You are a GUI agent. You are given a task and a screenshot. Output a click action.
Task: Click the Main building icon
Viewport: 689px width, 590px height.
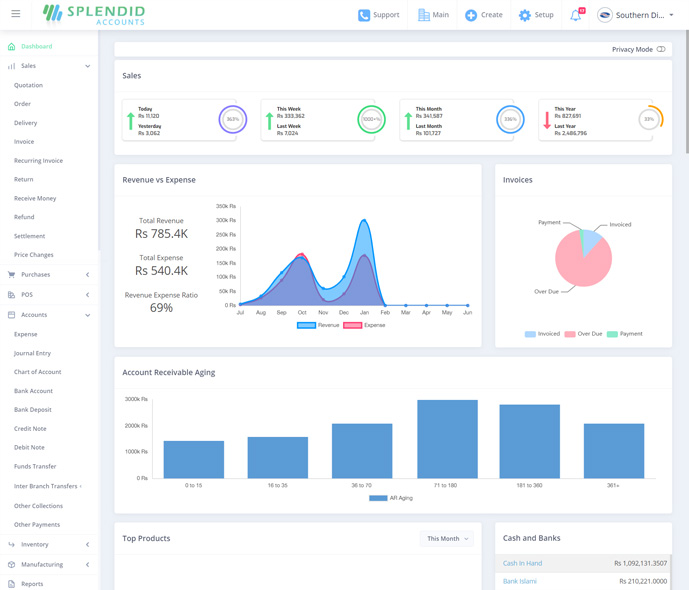point(424,15)
